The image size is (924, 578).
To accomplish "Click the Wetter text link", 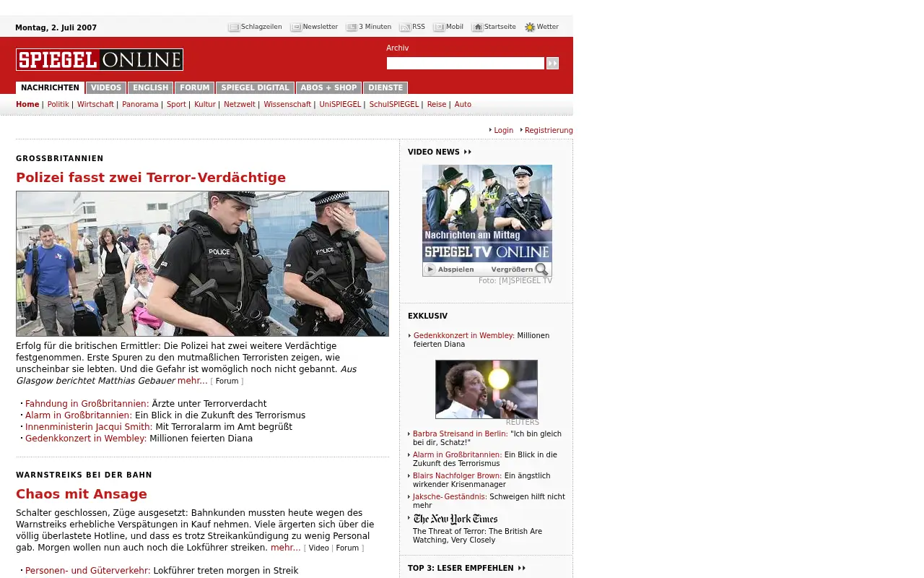I will point(548,27).
